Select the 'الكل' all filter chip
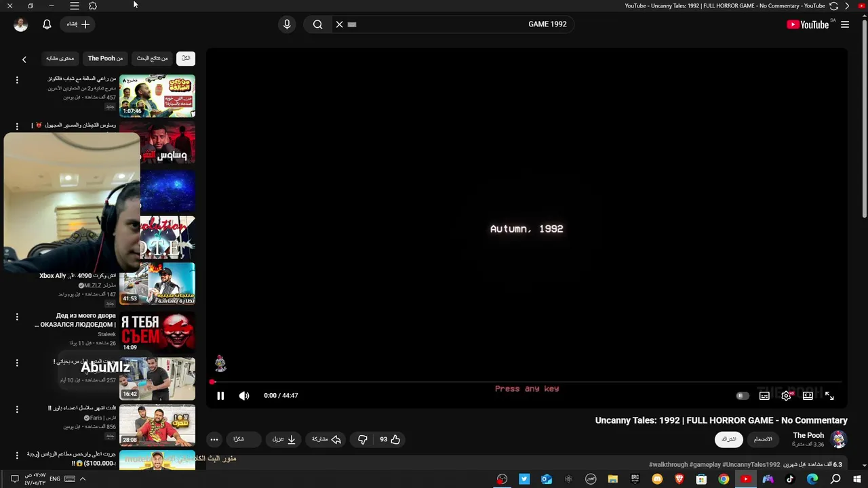This screenshot has height=488, width=868. pyautogui.click(x=186, y=58)
